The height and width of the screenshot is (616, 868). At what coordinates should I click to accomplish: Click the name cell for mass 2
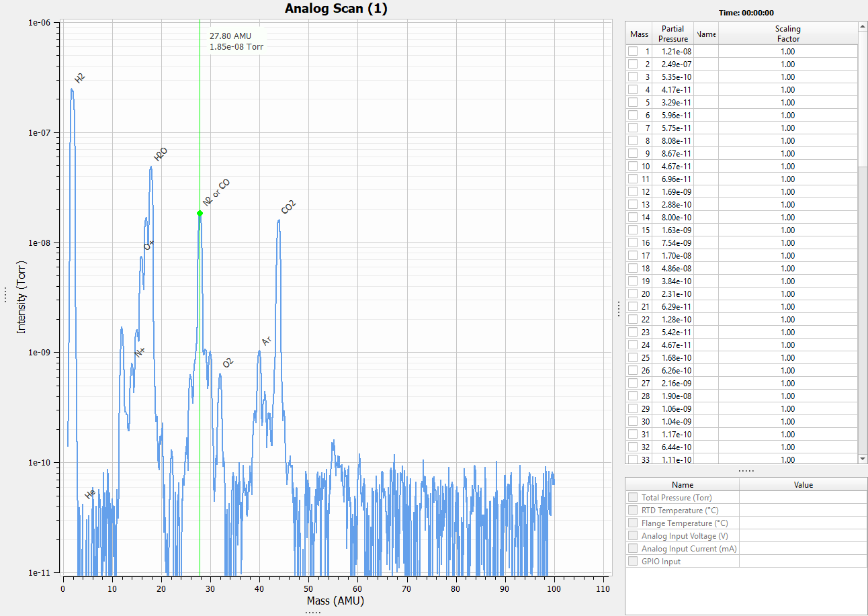(705, 64)
